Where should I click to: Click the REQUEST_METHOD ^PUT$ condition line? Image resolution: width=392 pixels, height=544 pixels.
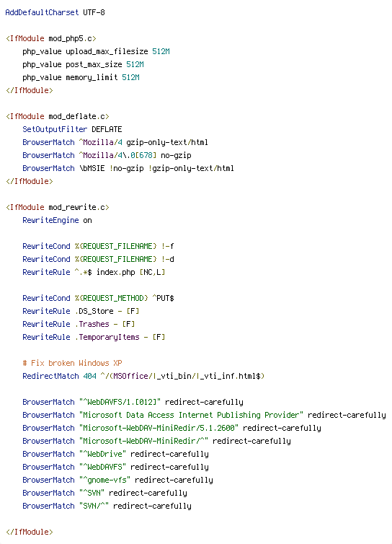click(98, 299)
